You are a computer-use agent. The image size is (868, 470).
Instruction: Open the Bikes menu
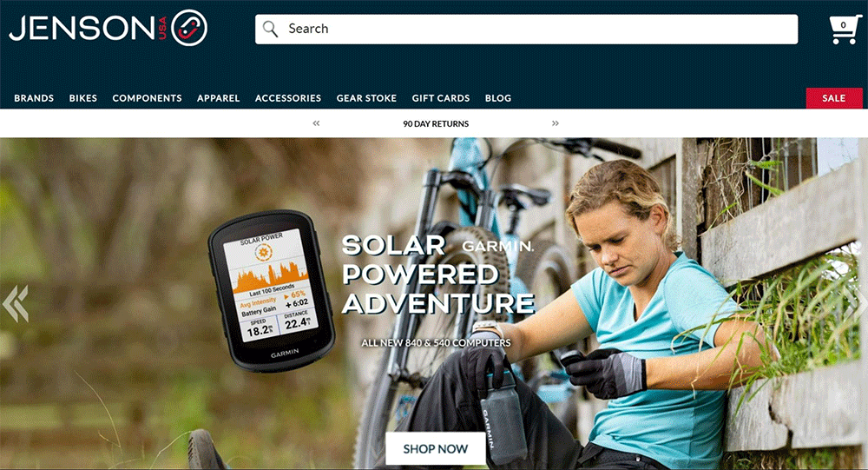(x=83, y=98)
